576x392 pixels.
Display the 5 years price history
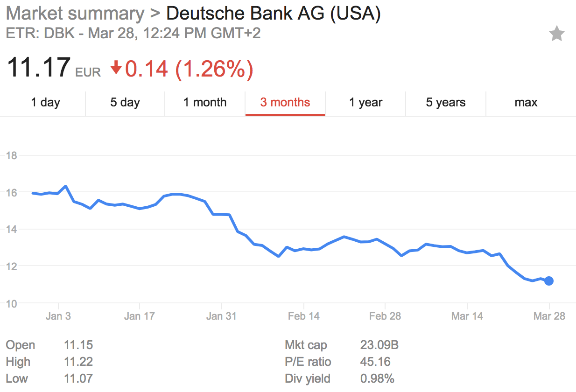pyautogui.click(x=445, y=103)
